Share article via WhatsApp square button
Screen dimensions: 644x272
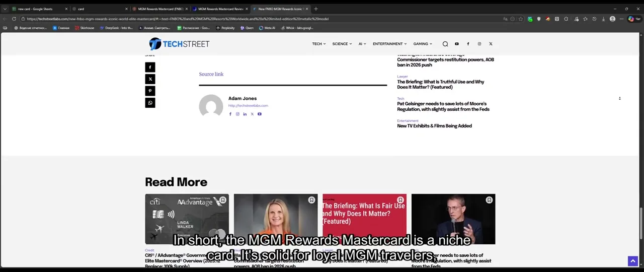pyautogui.click(x=150, y=103)
